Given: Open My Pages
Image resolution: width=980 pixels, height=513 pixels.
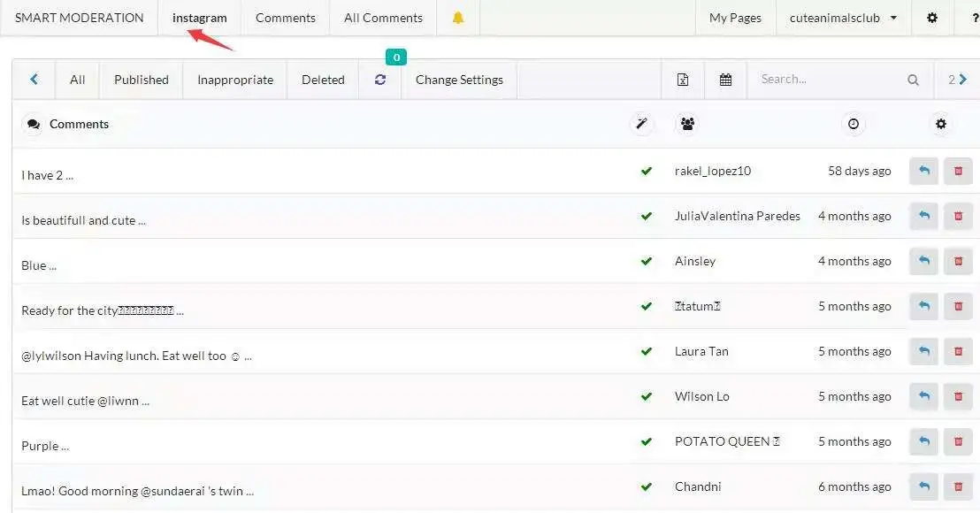Looking at the screenshot, I should pos(735,18).
